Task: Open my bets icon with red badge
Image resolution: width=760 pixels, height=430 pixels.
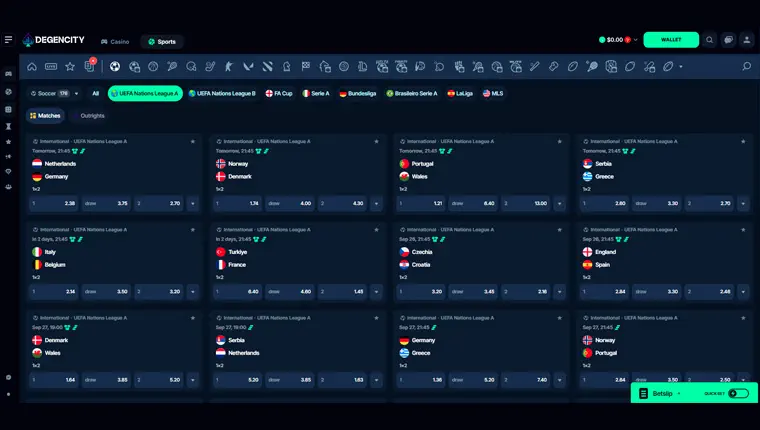Action: [90, 65]
